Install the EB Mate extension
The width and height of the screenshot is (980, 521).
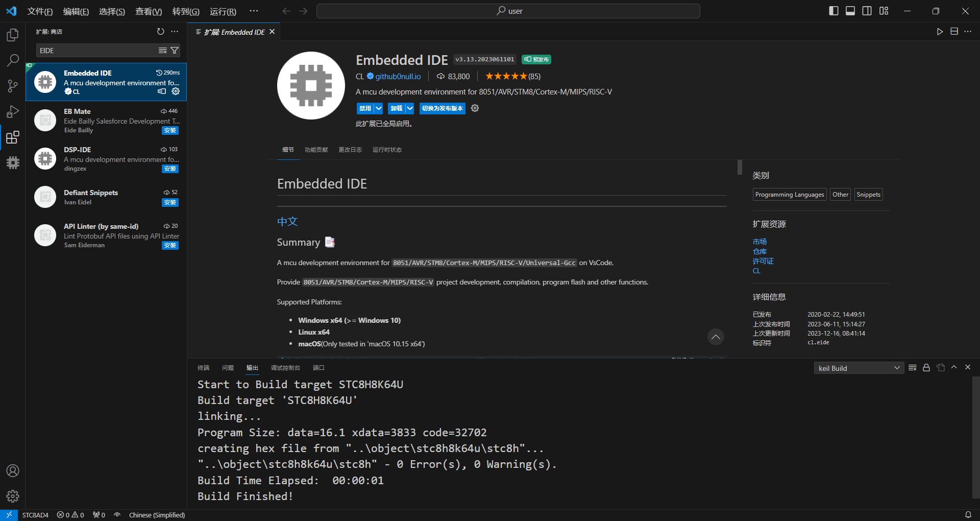point(170,130)
